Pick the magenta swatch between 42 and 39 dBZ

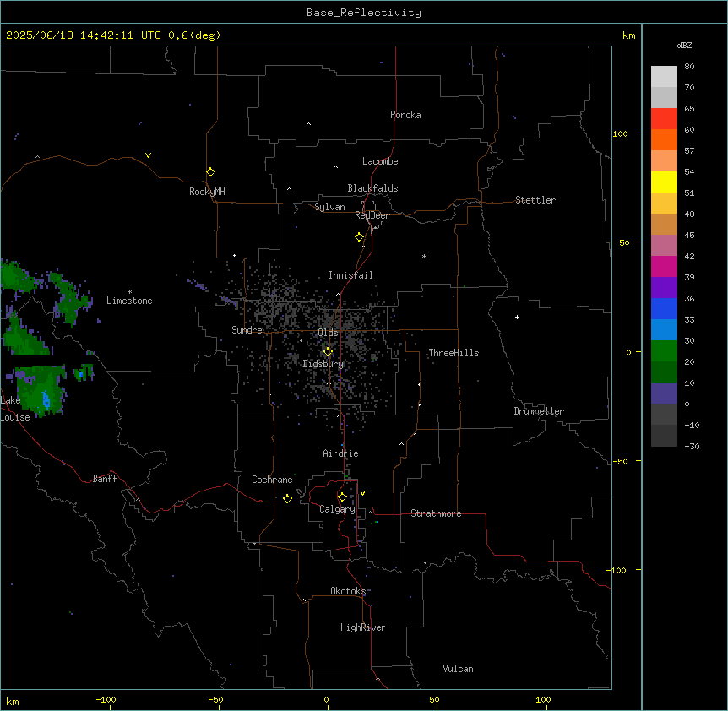(x=664, y=266)
